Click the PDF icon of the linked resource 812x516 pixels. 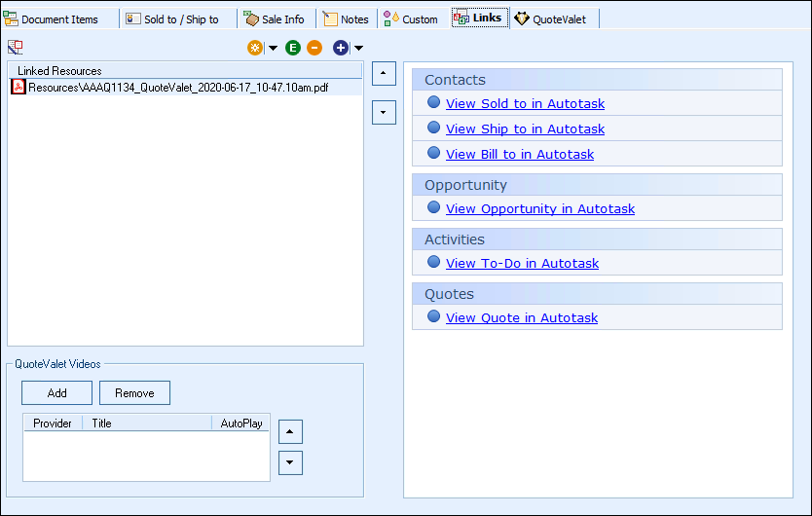[x=18, y=87]
